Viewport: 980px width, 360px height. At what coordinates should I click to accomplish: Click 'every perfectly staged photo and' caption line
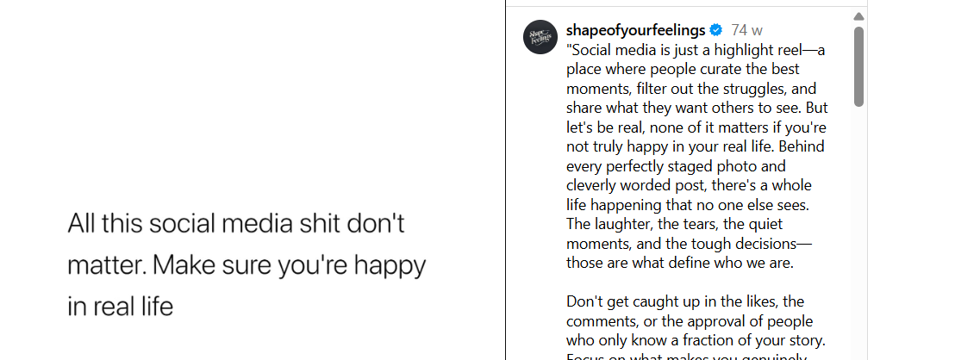tap(676, 166)
